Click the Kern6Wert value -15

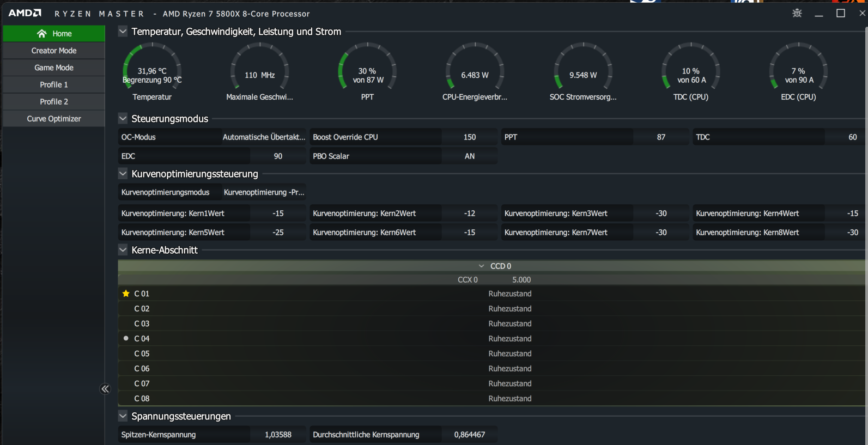(x=470, y=233)
